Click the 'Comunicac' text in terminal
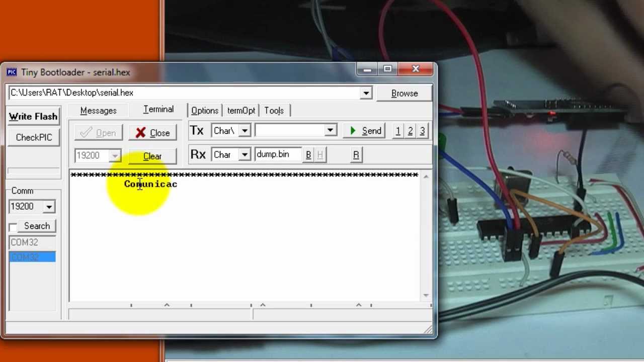The image size is (644, 362). (150, 184)
